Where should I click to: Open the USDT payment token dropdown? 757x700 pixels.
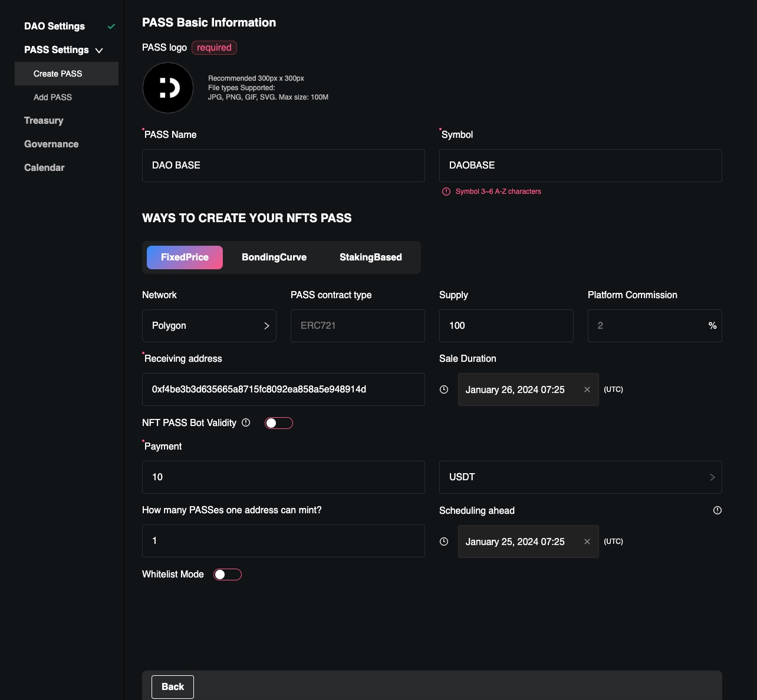pyautogui.click(x=580, y=477)
